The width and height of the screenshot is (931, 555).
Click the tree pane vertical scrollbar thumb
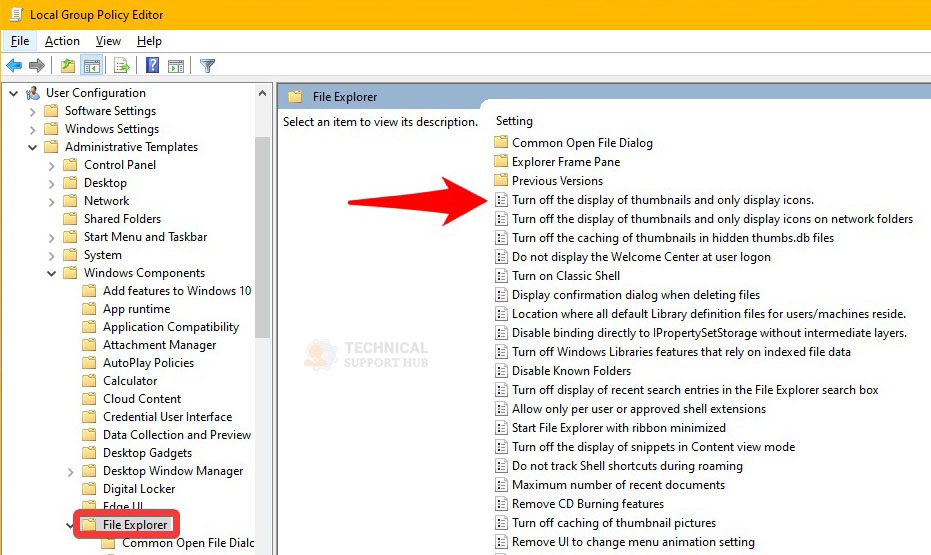pyautogui.click(x=262, y=237)
